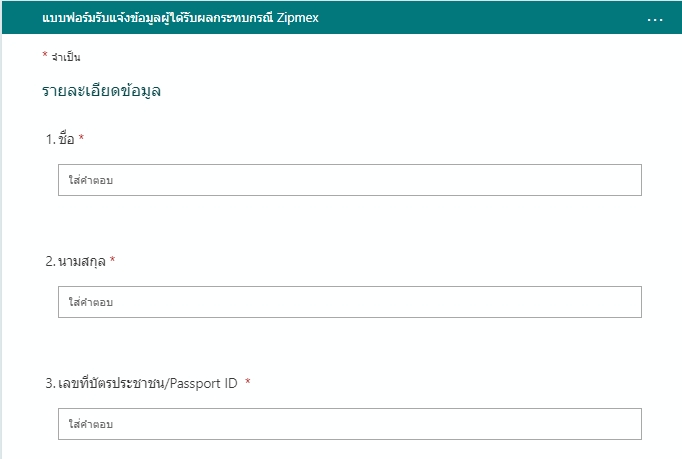Click the question number 3.
The height and width of the screenshot is (459, 682).
[x=50, y=383]
